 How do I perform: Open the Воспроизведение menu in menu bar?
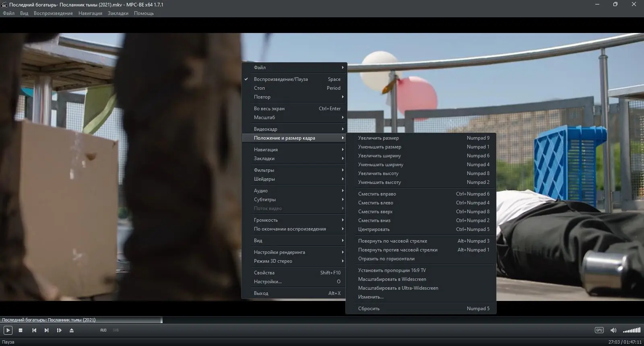(x=53, y=13)
